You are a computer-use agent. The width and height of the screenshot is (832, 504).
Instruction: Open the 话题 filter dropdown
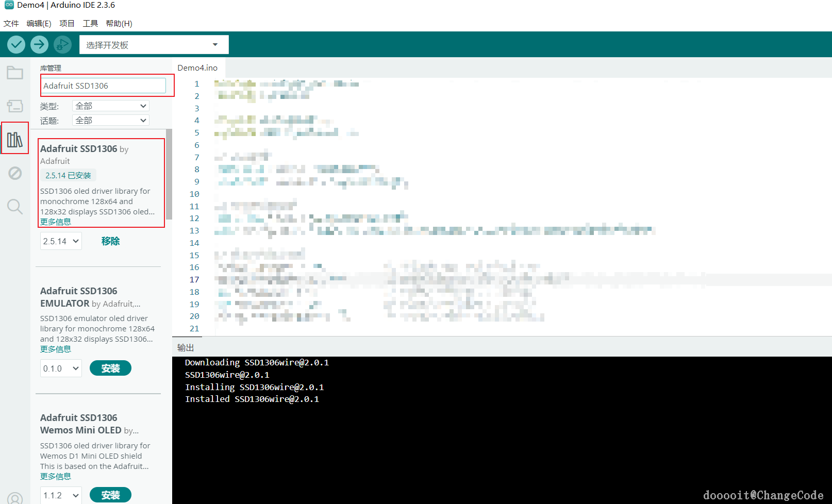tap(111, 120)
